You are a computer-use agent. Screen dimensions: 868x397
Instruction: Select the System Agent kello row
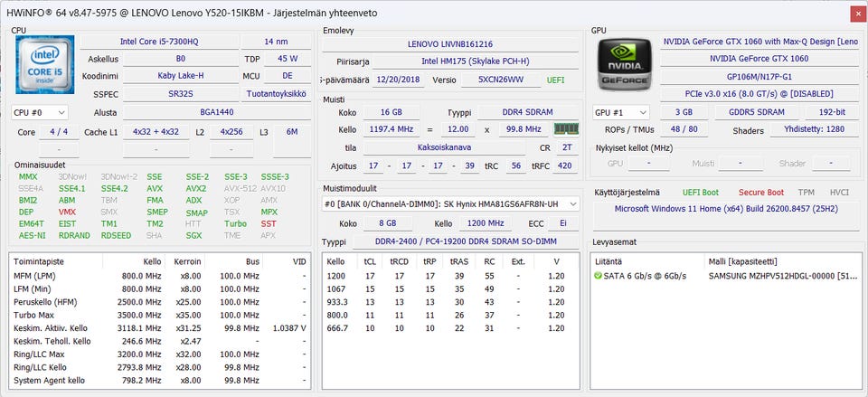click(x=161, y=381)
